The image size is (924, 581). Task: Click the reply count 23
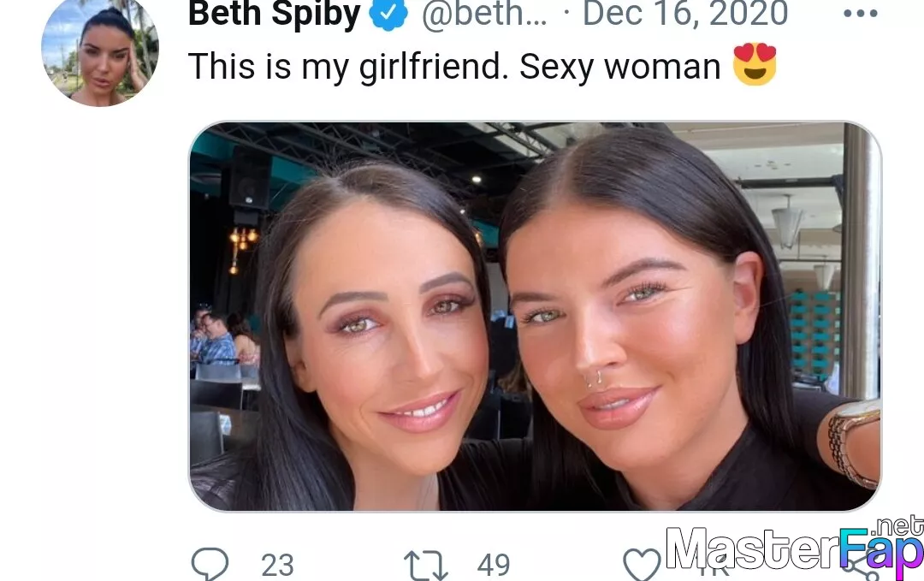pyautogui.click(x=277, y=565)
